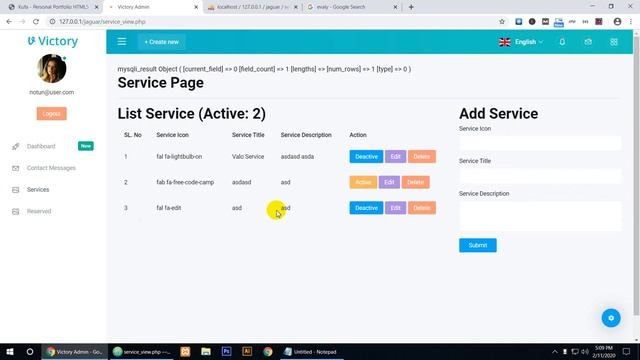Click the notun@user.com email text
Screen dimensions: 640x360
pos(51,92)
